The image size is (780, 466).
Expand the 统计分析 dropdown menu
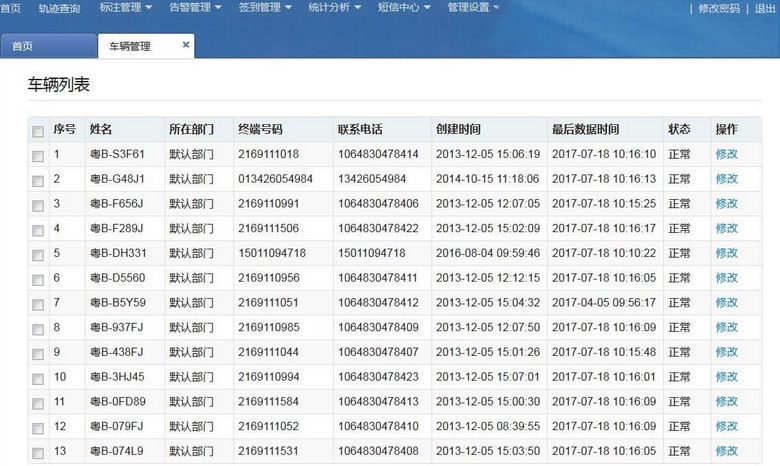click(334, 7)
